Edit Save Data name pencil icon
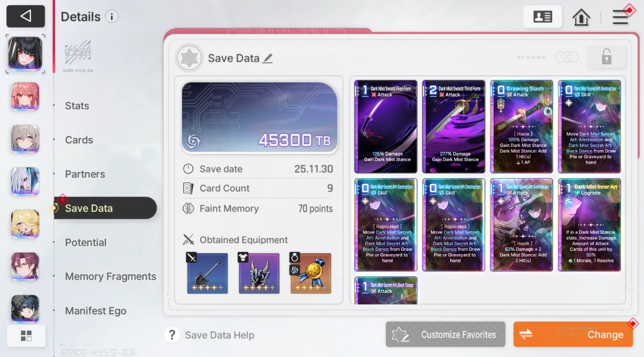The image size is (644, 357). click(x=268, y=58)
